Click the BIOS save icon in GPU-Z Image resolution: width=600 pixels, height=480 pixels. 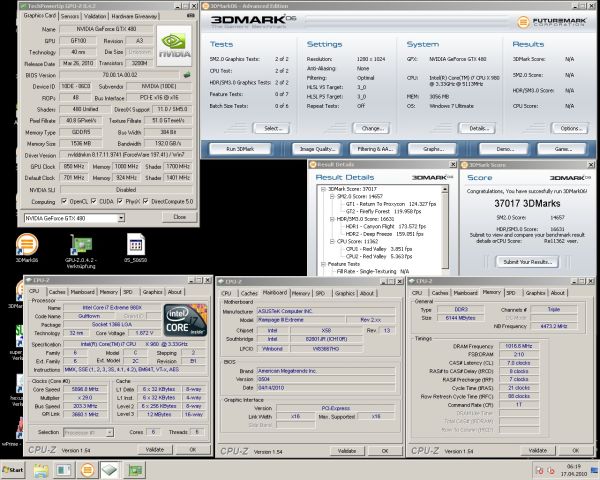click(x=187, y=75)
